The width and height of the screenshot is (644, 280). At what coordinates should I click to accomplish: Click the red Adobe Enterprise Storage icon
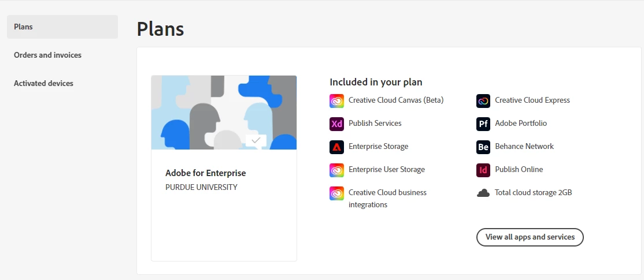click(336, 147)
